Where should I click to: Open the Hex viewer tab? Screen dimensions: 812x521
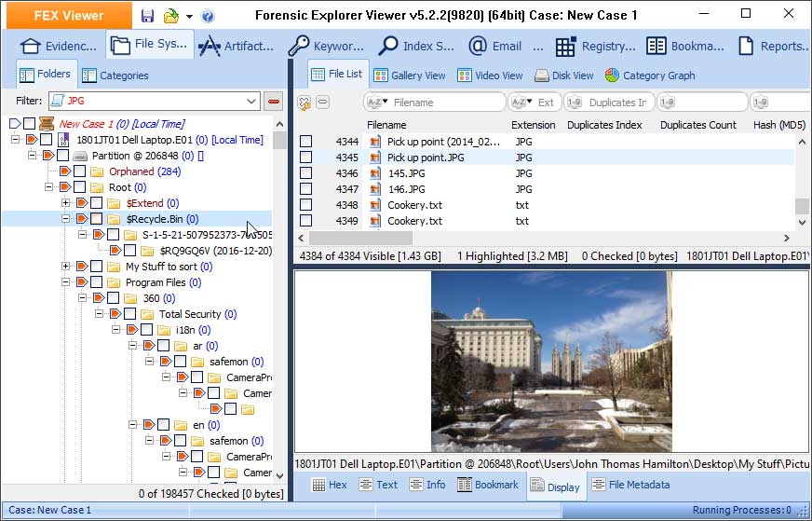[x=330, y=485]
